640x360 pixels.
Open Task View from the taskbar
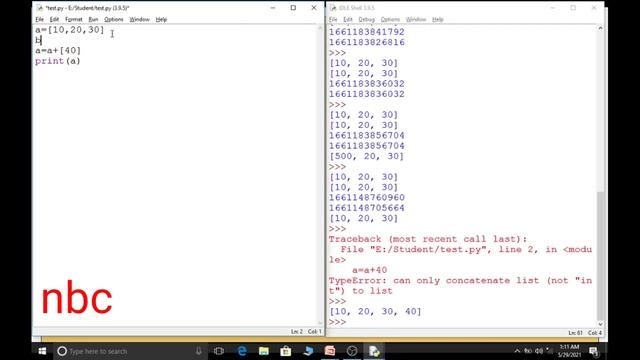219,351
